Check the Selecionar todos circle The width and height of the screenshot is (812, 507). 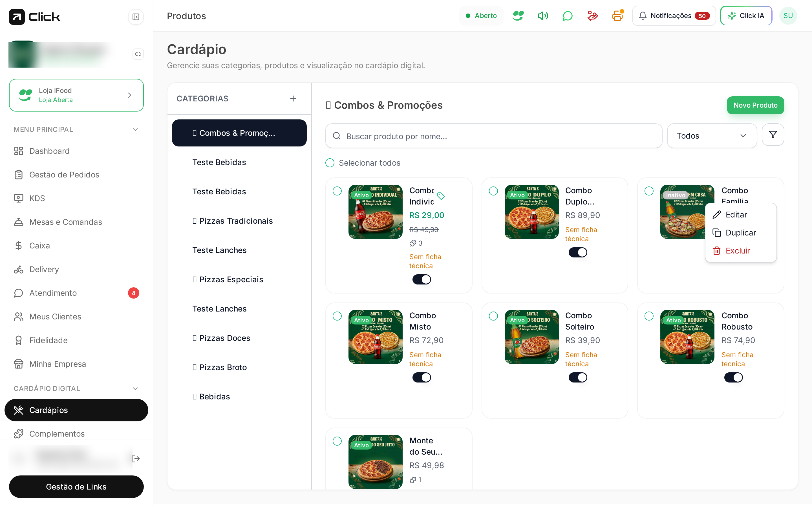pyautogui.click(x=330, y=163)
